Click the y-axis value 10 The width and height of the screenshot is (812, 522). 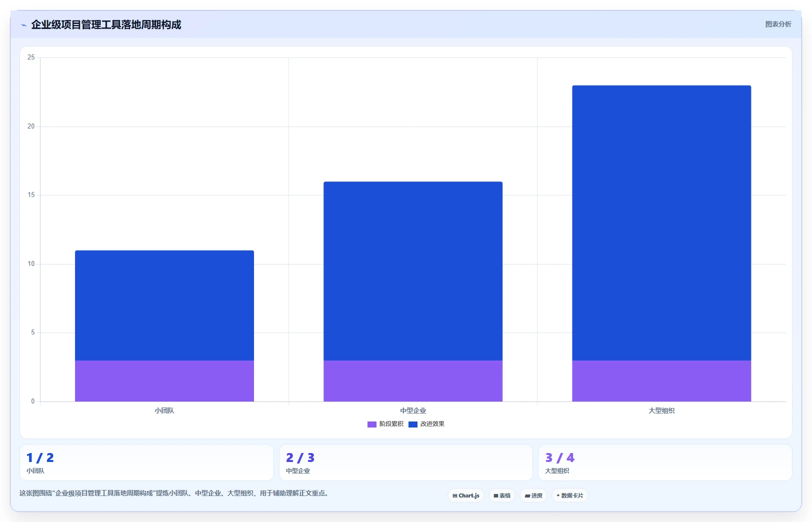pyautogui.click(x=31, y=264)
